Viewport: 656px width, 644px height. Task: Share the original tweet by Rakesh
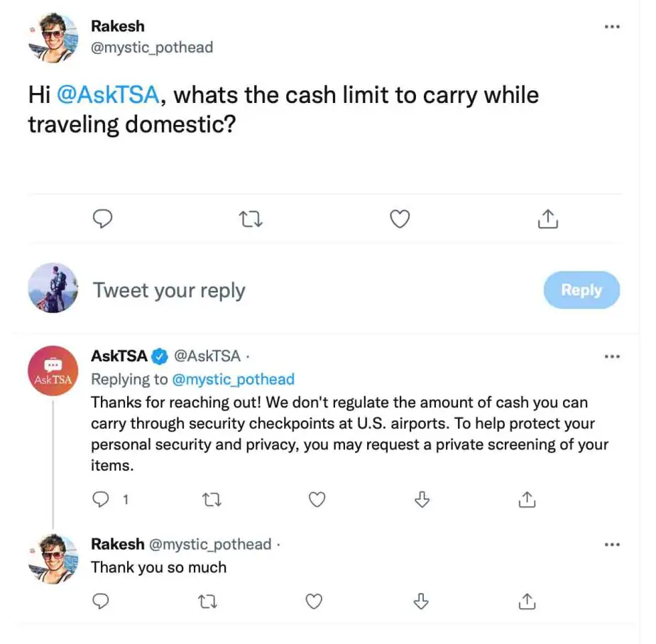click(547, 220)
